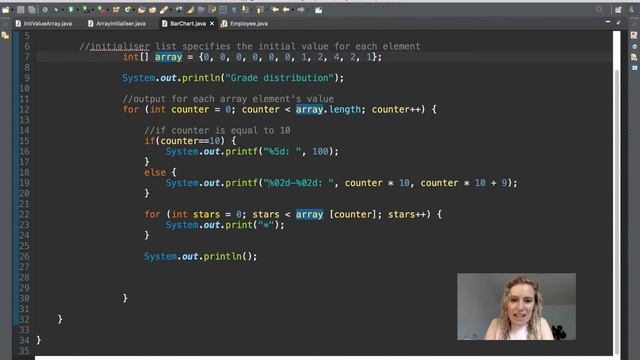Screen dimensions: 640x360
Task: Click the Open Task folder icon
Action: pyautogui.click(x=152, y=10)
